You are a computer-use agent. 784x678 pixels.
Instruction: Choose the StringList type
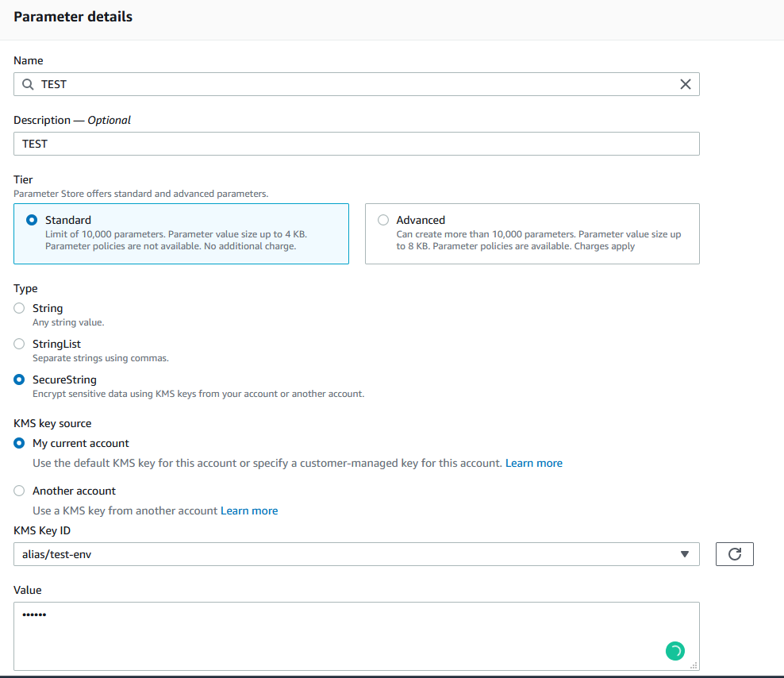click(x=19, y=344)
